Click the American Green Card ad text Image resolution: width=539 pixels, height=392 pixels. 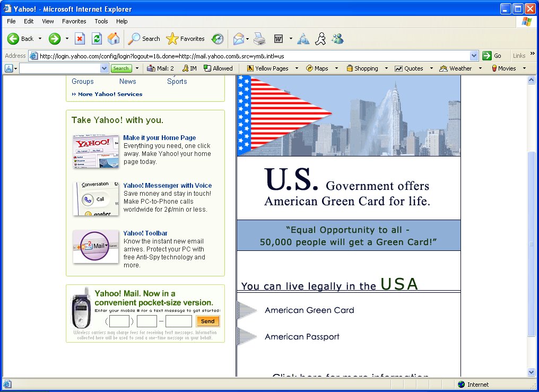309,310
